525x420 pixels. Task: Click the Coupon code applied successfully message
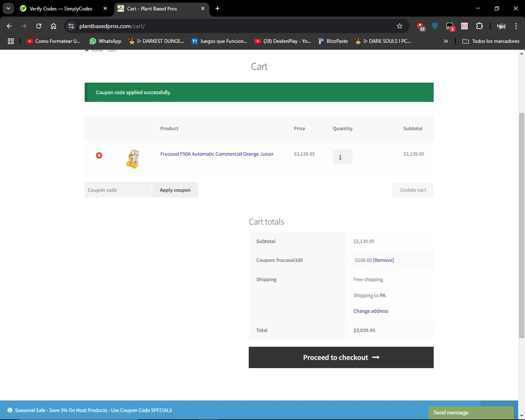[x=133, y=92]
